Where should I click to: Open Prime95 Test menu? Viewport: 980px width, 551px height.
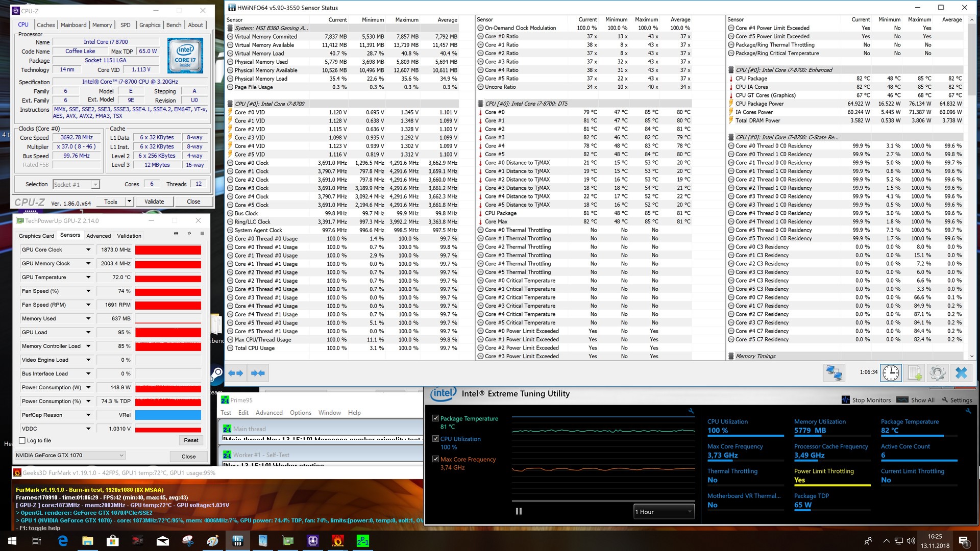[226, 413]
